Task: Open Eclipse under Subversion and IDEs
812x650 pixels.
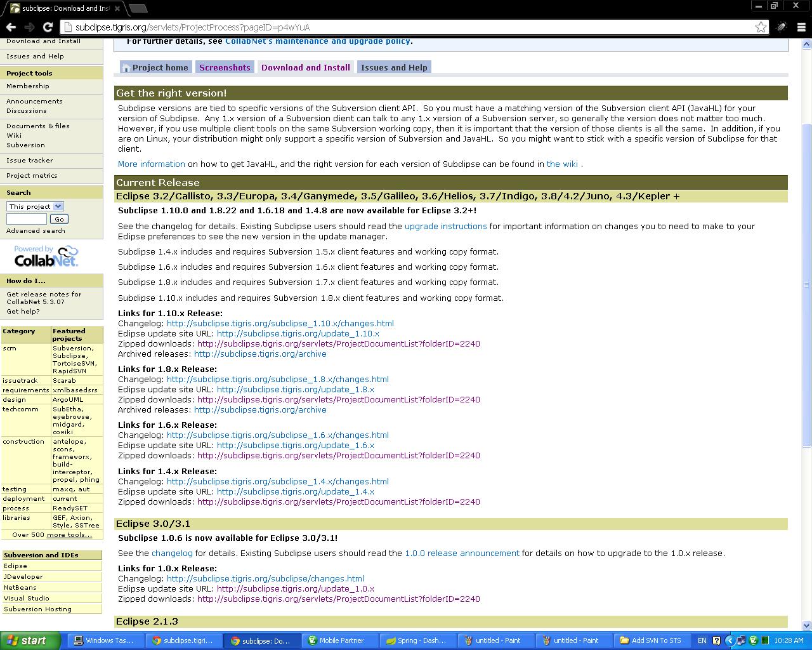Action: [15, 566]
